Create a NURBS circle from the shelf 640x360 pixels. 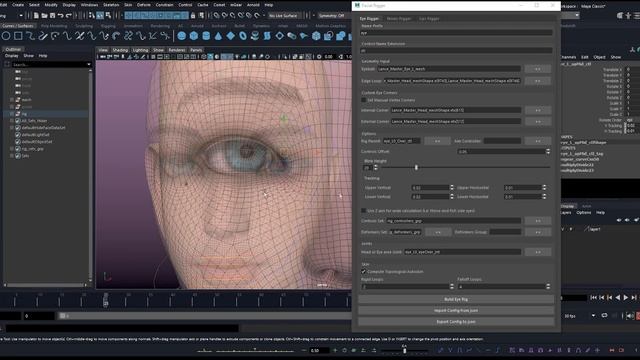[6, 36]
